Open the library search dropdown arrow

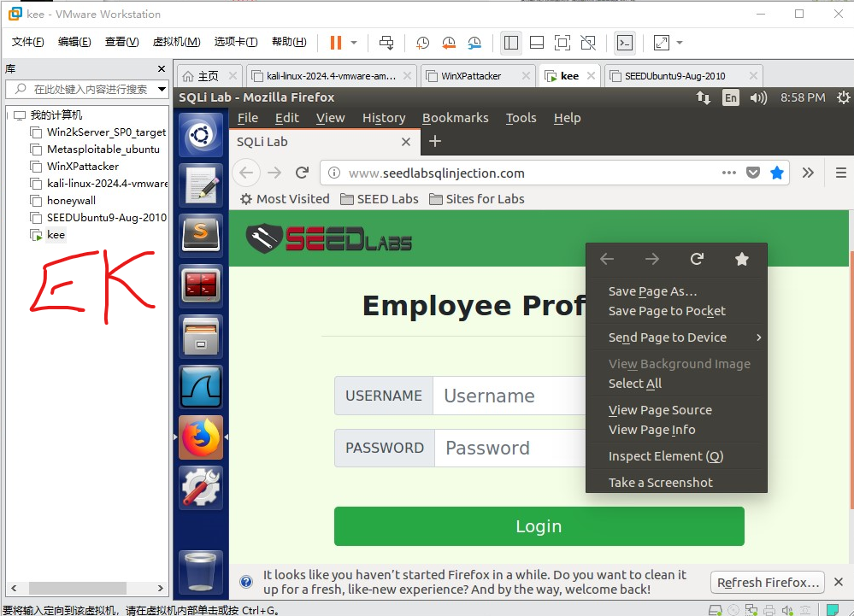tap(162, 89)
